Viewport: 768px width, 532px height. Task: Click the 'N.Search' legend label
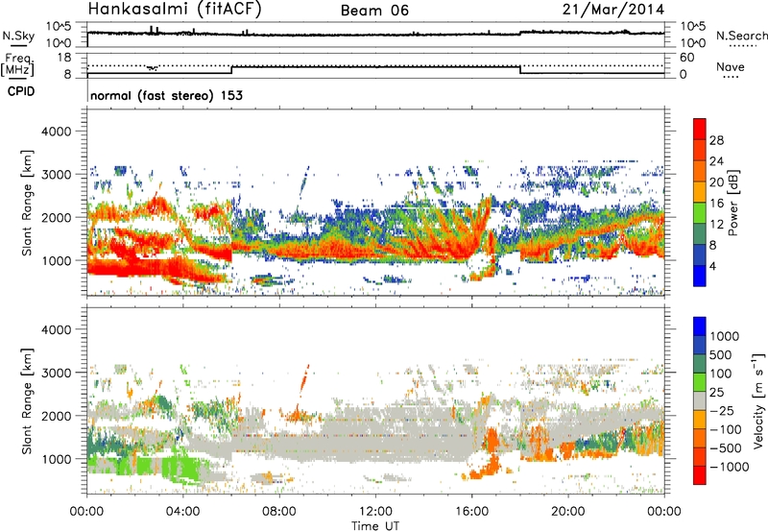[x=741, y=36]
